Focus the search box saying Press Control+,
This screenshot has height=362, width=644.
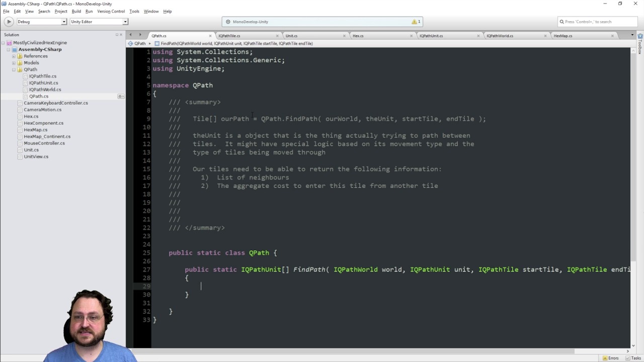[598, 22]
